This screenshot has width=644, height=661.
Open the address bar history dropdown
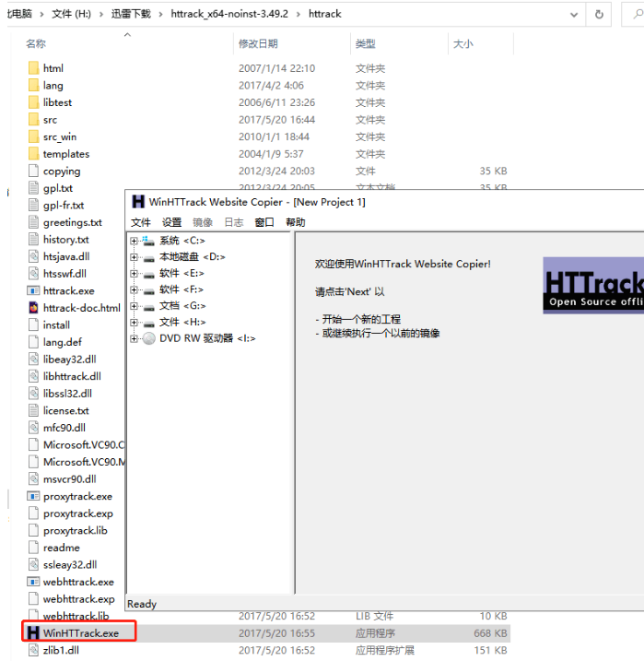click(574, 15)
